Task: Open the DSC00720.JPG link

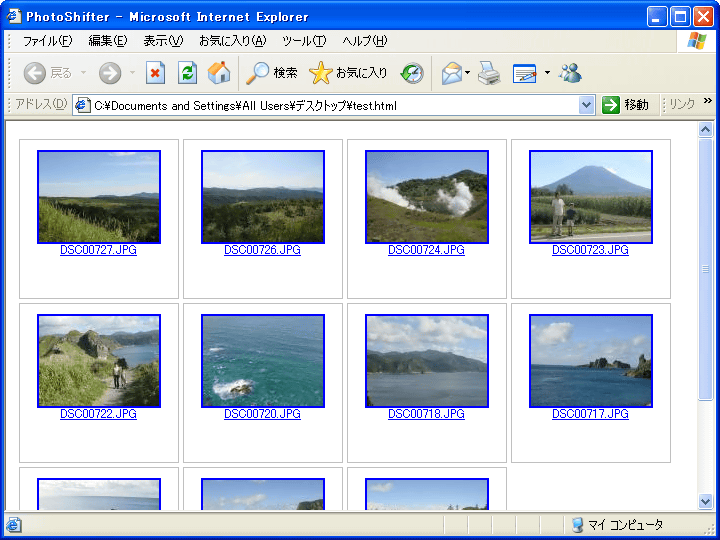Action: coord(262,414)
